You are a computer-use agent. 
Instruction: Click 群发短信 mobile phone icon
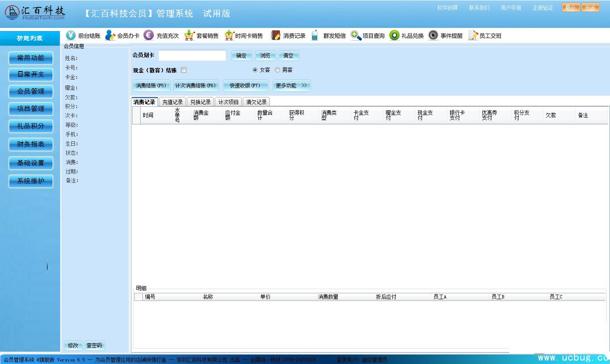pyautogui.click(x=315, y=36)
